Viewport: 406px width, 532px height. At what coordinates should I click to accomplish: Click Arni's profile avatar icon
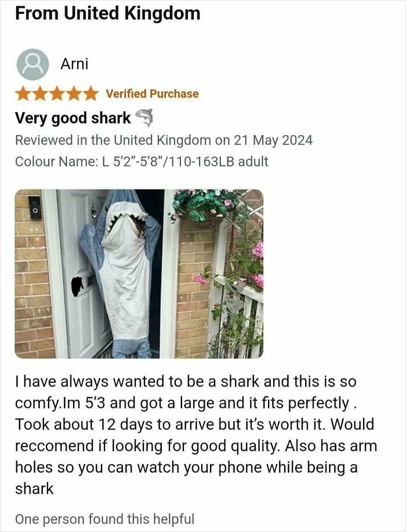[x=32, y=64]
